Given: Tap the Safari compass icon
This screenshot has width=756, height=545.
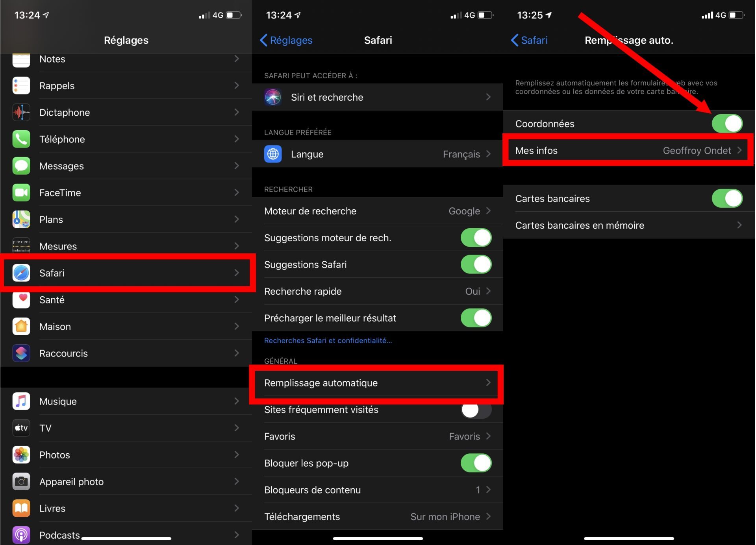Looking at the screenshot, I should click(x=21, y=273).
